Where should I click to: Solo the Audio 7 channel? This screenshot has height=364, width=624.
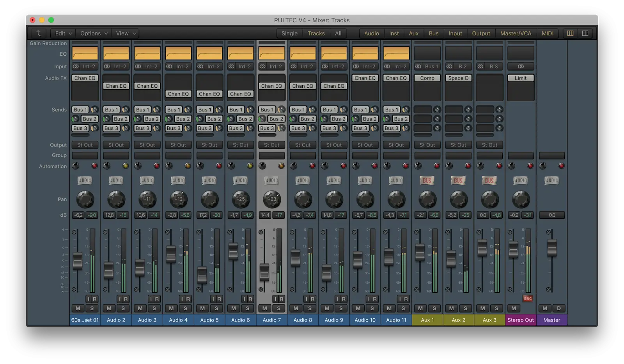[278, 308]
